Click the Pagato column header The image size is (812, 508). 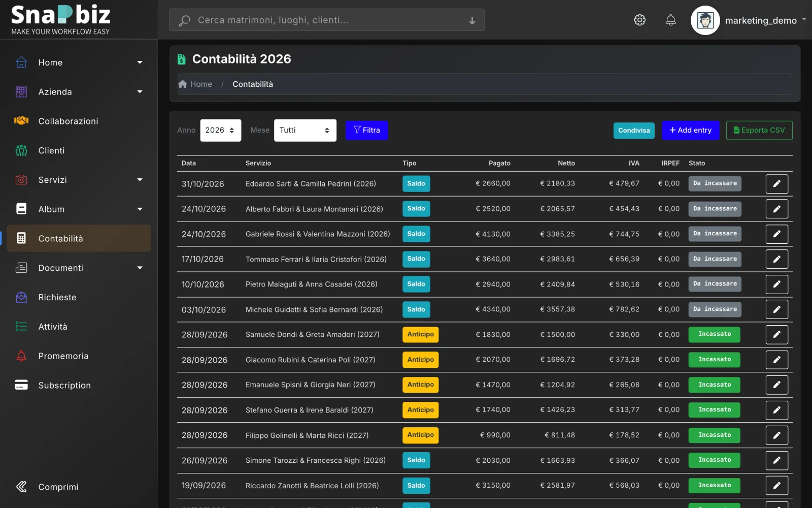[x=499, y=163]
